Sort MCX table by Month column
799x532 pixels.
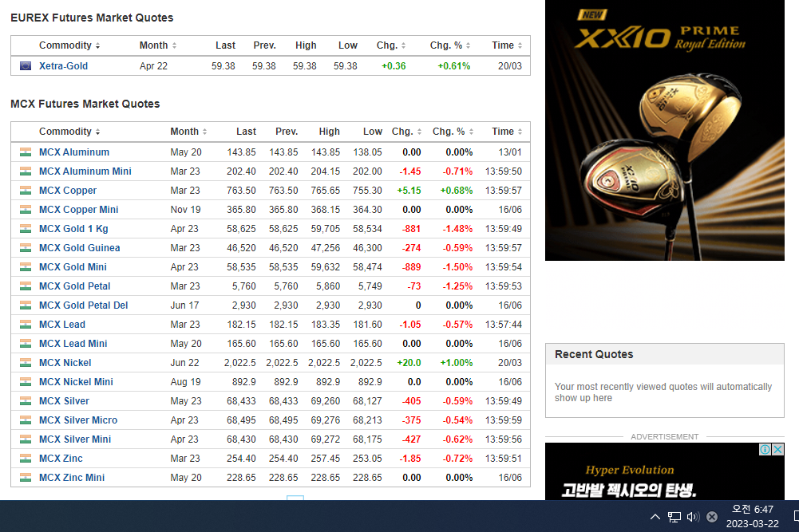(x=188, y=132)
